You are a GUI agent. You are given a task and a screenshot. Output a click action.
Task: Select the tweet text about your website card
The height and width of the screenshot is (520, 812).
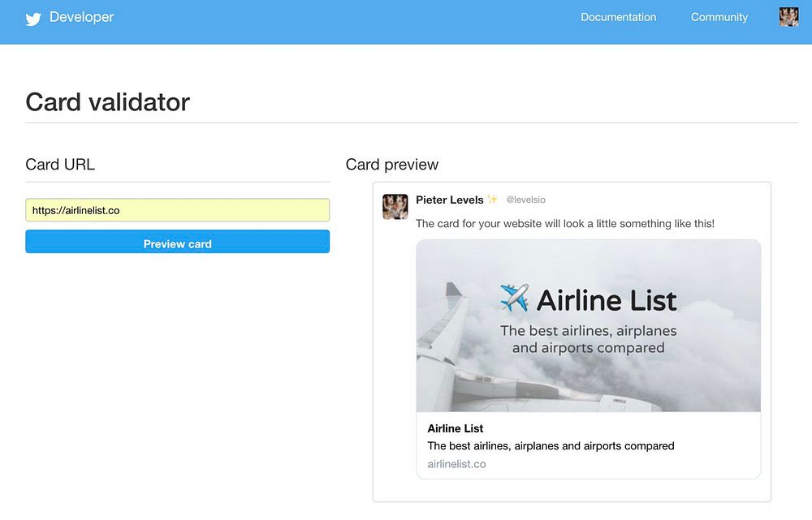click(x=565, y=224)
